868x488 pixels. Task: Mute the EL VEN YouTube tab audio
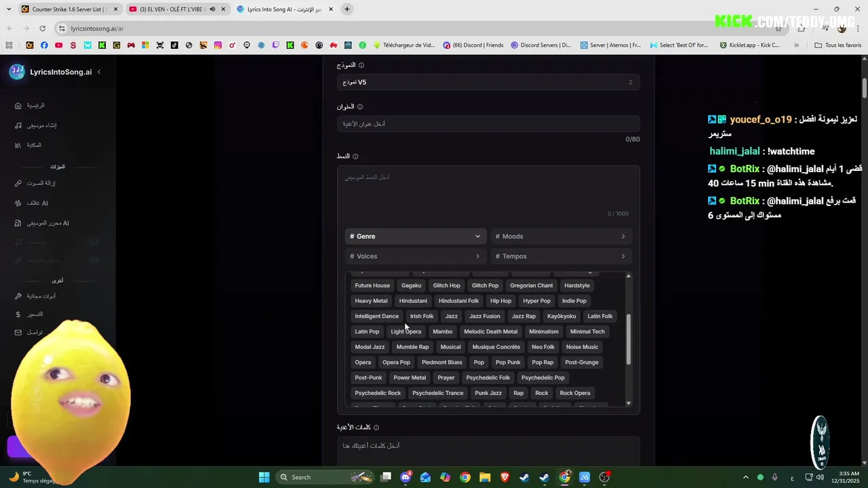coord(212,9)
